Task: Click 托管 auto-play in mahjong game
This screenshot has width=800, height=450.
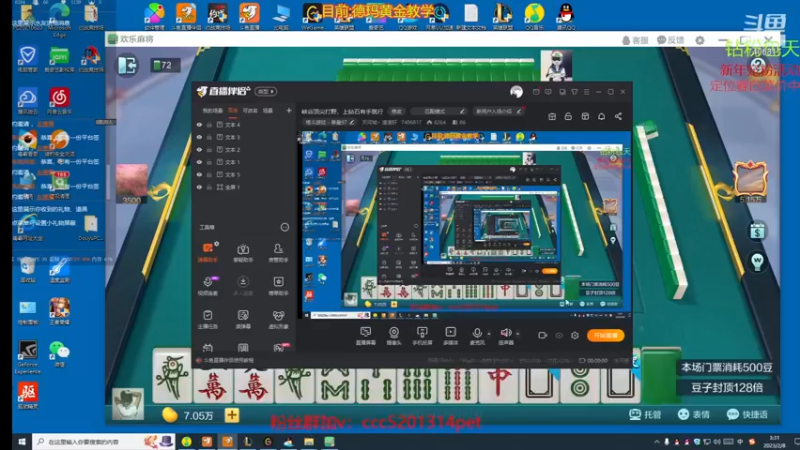Action: click(x=645, y=414)
